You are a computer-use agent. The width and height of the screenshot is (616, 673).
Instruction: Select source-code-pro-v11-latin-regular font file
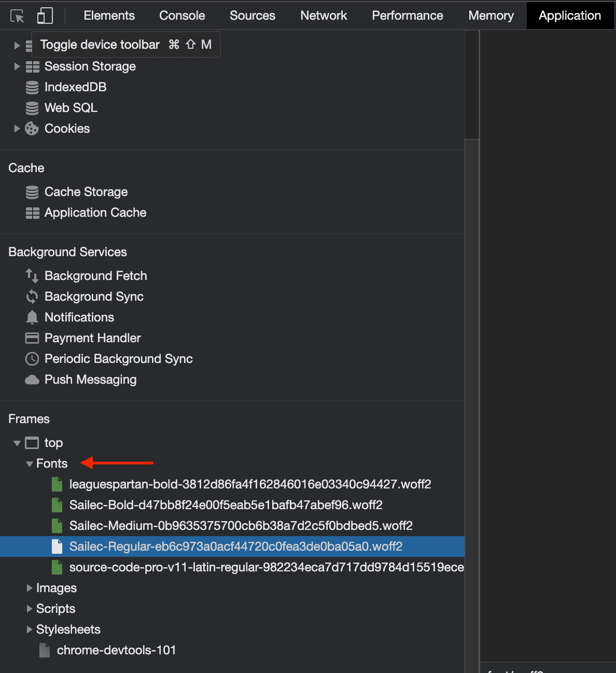(x=267, y=567)
